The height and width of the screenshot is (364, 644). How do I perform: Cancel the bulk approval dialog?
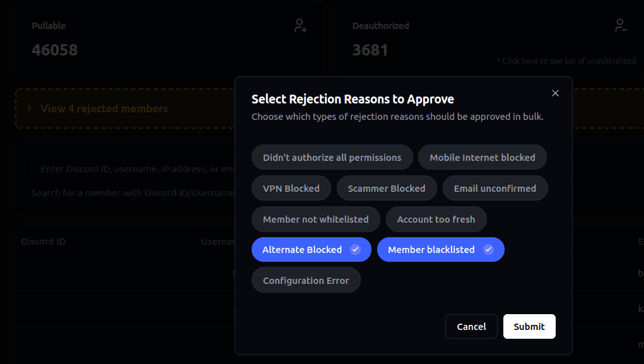click(x=471, y=327)
